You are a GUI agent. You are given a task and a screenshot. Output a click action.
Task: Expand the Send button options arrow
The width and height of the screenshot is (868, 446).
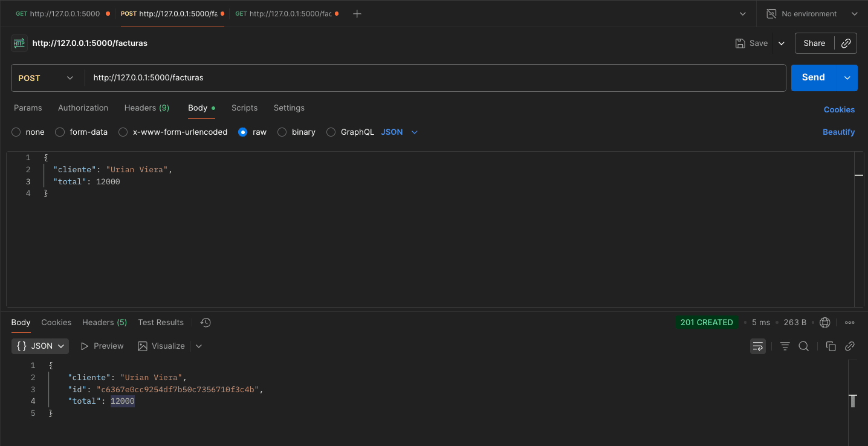pyautogui.click(x=847, y=78)
